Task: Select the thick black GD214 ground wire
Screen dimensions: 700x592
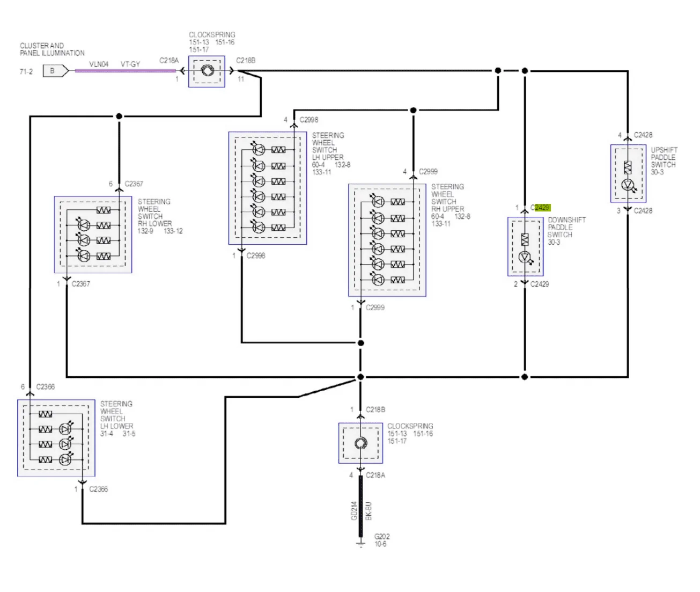Action: click(360, 506)
